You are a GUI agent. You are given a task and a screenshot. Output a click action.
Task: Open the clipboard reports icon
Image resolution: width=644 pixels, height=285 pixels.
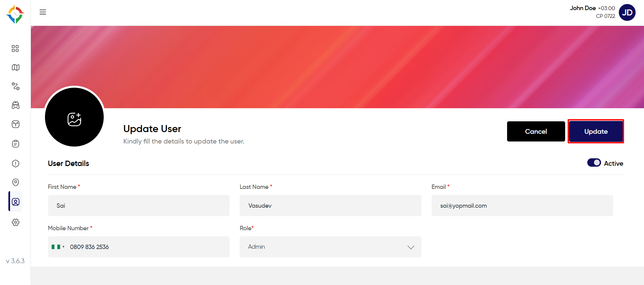tap(15, 144)
